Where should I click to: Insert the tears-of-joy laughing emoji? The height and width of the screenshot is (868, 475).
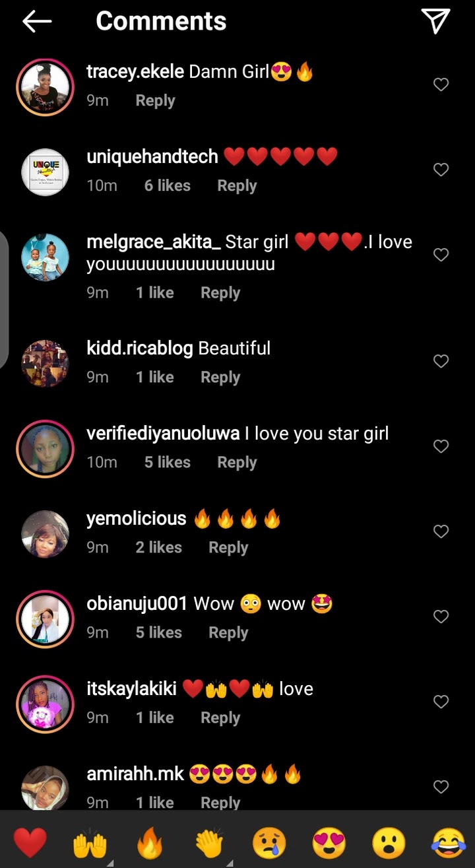tap(447, 843)
